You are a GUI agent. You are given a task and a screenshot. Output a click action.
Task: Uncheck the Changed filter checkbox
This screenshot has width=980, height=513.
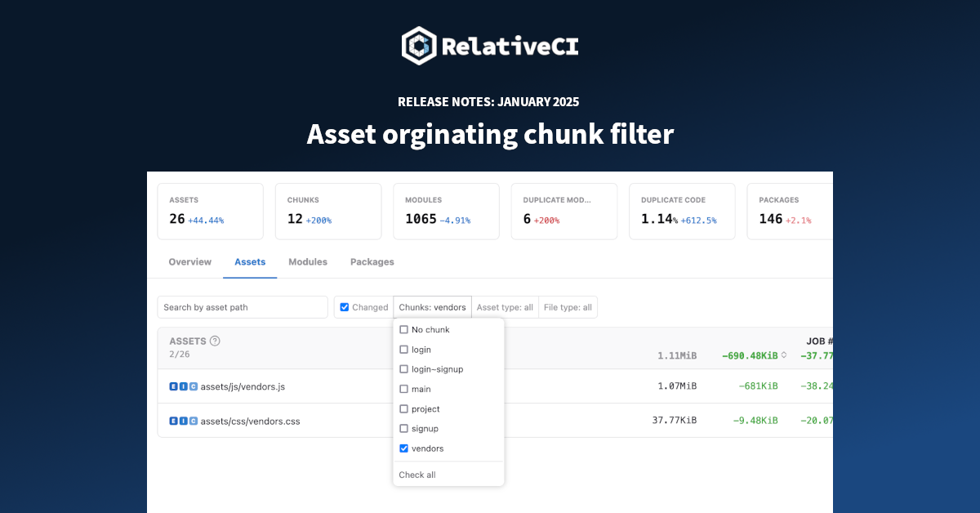click(345, 306)
